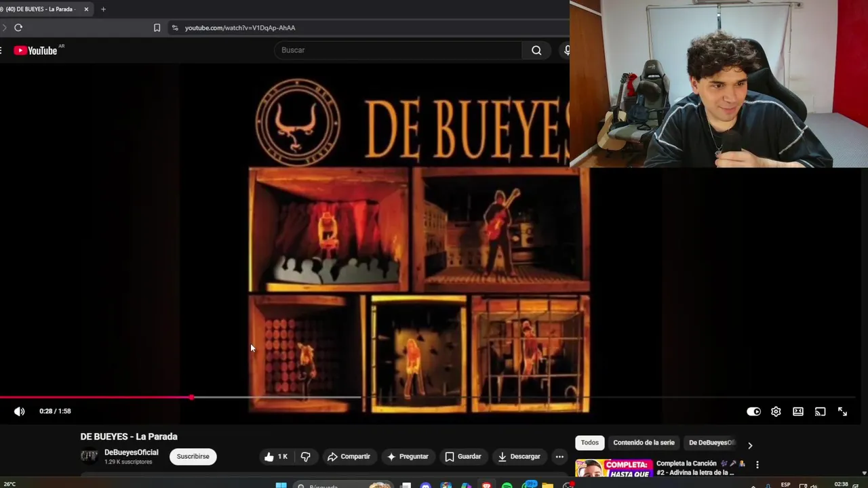The image size is (868, 488).
Task: Click the Preguntar button
Action: [x=408, y=457]
